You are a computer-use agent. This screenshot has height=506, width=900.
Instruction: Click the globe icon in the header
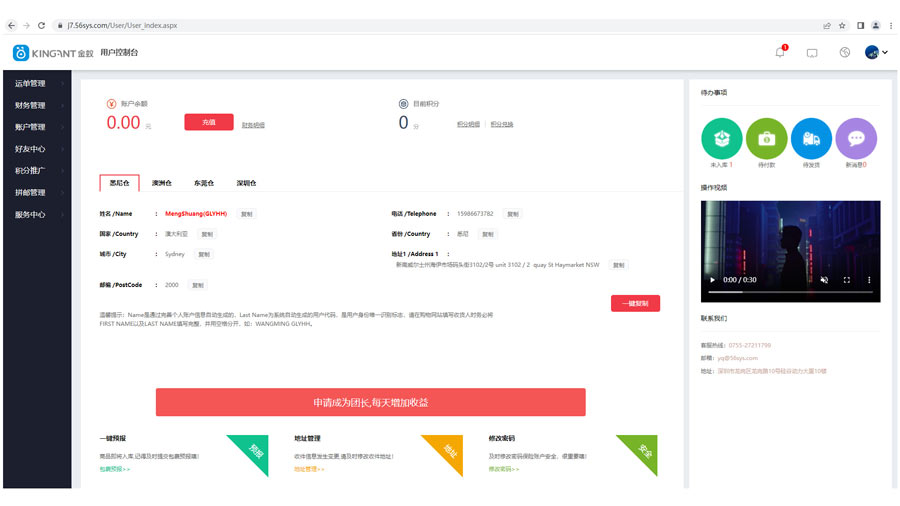point(844,52)
